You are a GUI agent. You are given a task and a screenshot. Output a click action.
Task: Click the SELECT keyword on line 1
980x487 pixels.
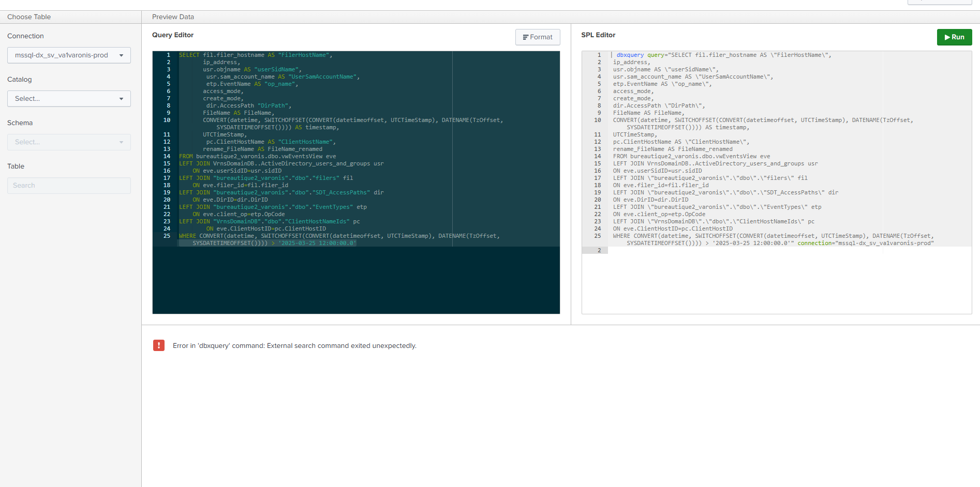point(189,54)
